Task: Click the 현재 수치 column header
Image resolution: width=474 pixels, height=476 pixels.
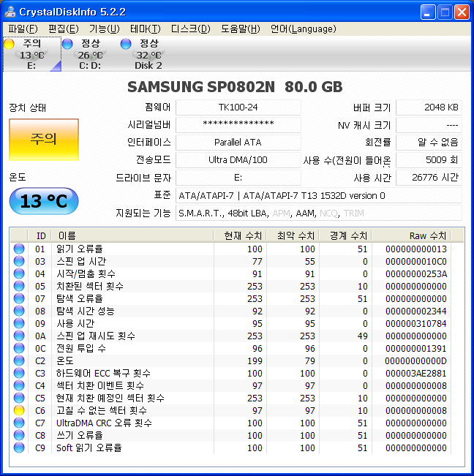Action: pyautogui.click(x=240, y=235)
